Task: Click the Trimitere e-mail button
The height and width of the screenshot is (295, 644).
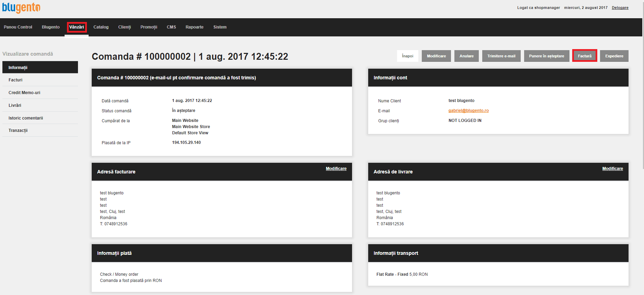Action: (501, 56)
